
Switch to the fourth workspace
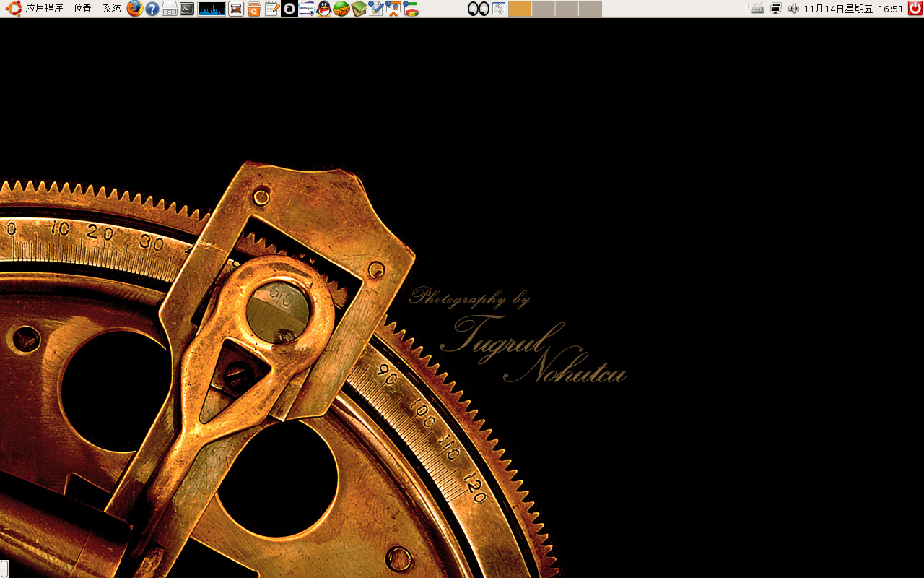[x=590, y=9]
